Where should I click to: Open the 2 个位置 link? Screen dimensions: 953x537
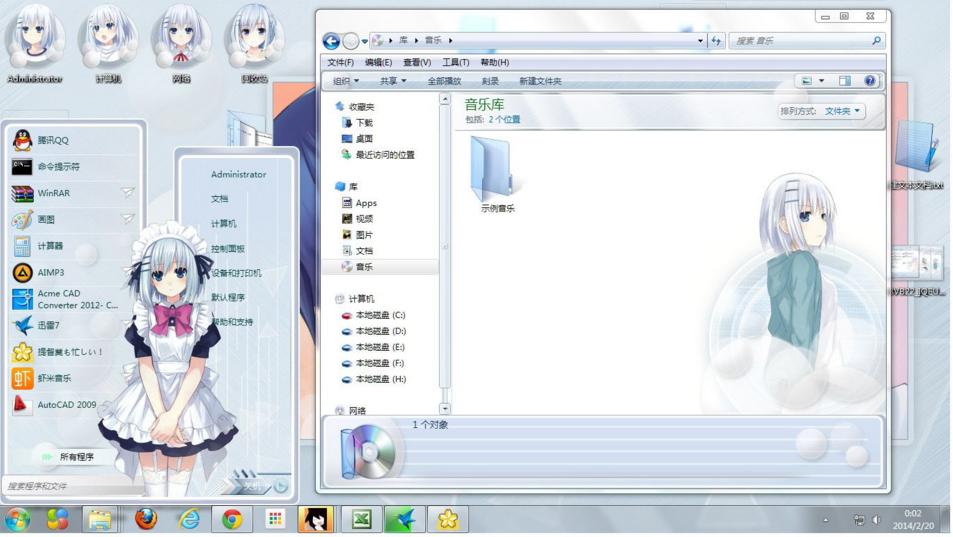click(x=504, y=120)
